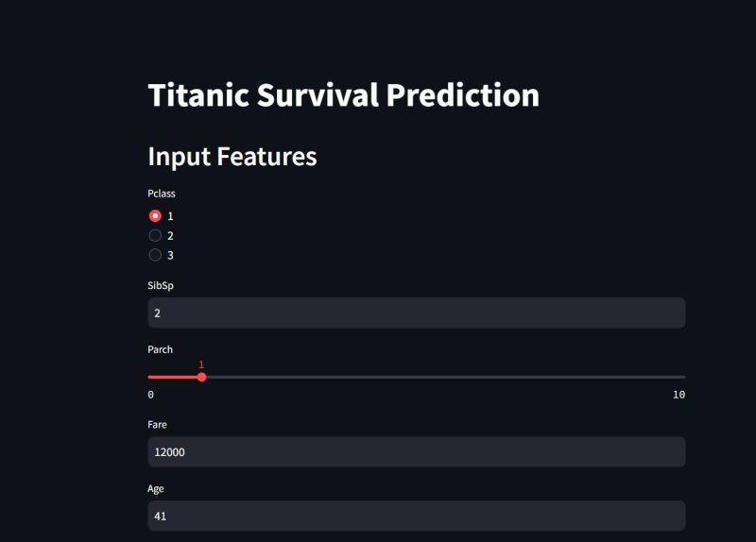The height and width of the screenshot is (542, 756).
Task: Click the Age field label
Action: click(x=156, y=489)
